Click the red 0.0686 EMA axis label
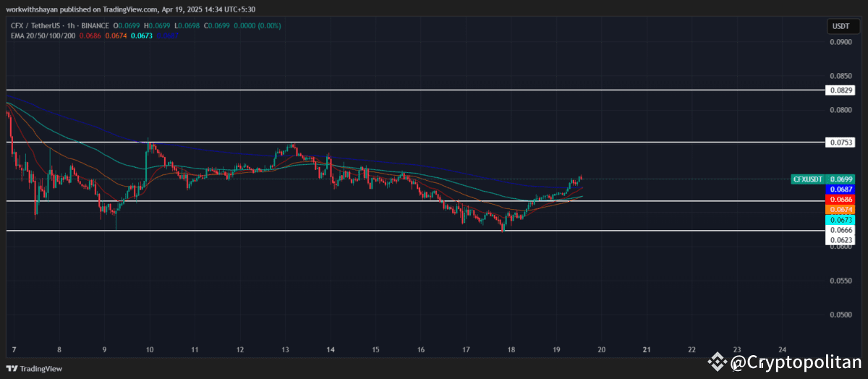Viewport: 868px width, 379px height. pyautogui.click(x=841, y=199)
